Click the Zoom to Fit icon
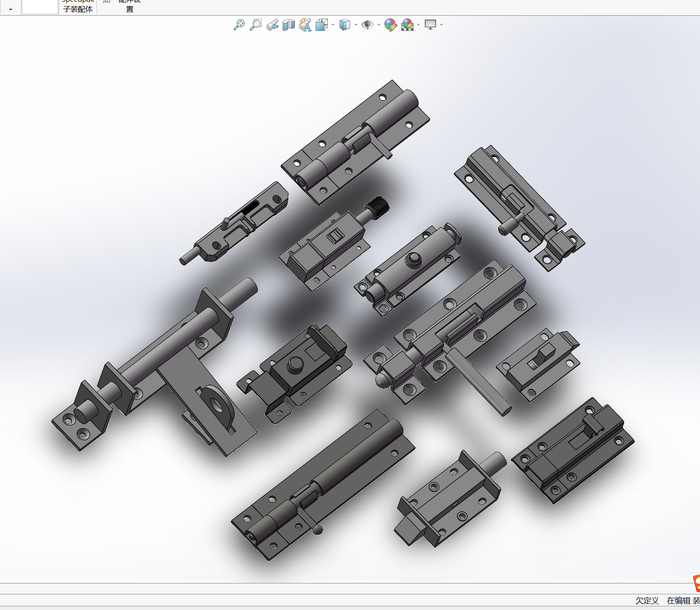The image size is (700, 610). [239, 25]
